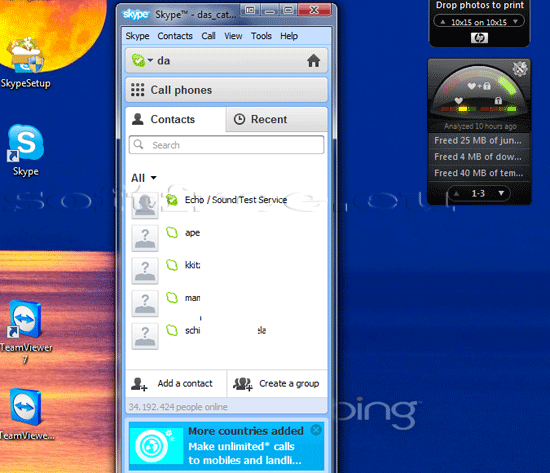Click the online status icon beside Echo

(172, 200)
